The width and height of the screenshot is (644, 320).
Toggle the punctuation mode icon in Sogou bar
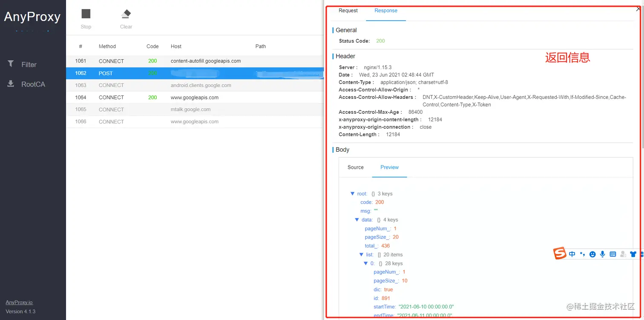pyautogui.click(x=582, y=254)
